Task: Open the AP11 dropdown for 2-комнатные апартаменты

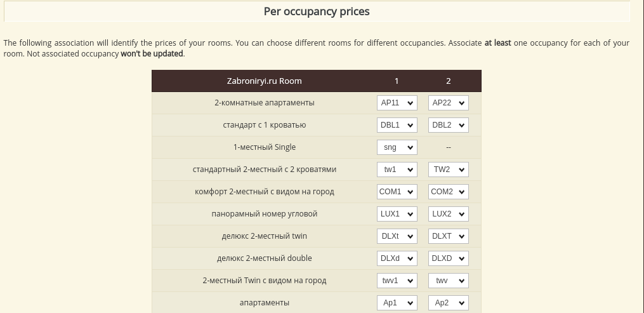Action: [x=397, y=103]
